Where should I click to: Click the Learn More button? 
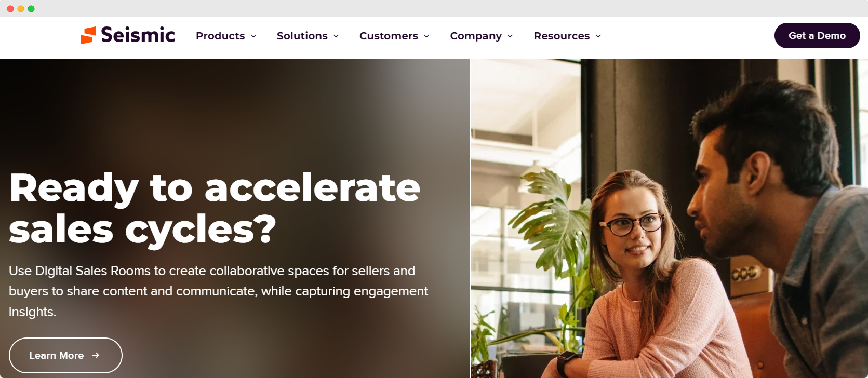65,355
